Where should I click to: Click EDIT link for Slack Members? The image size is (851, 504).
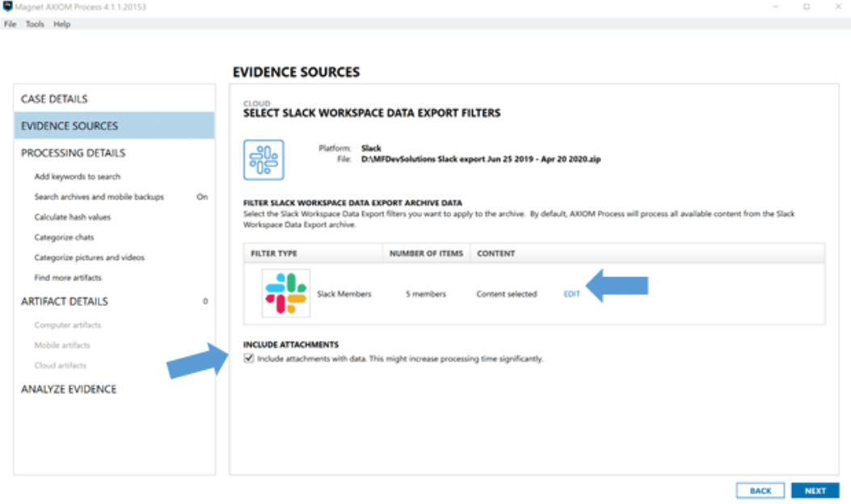tap(571, 294)
